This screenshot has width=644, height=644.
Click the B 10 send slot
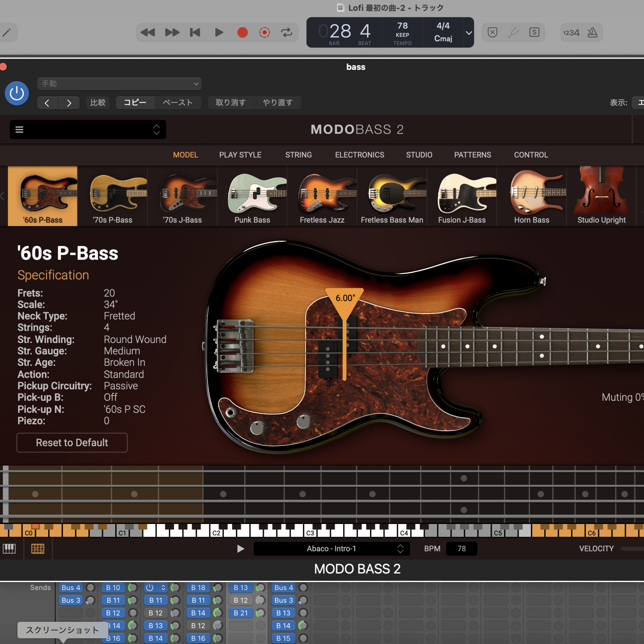tap(113, 588)
